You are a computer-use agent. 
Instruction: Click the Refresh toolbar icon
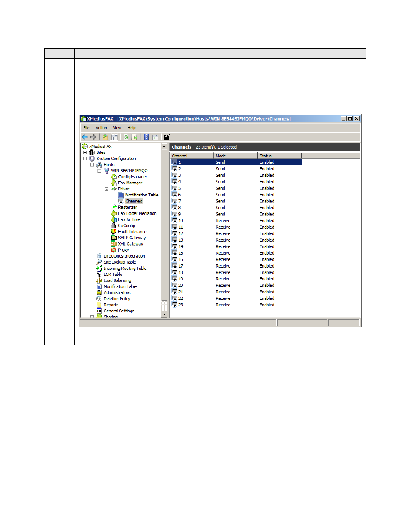pos(126,137)
